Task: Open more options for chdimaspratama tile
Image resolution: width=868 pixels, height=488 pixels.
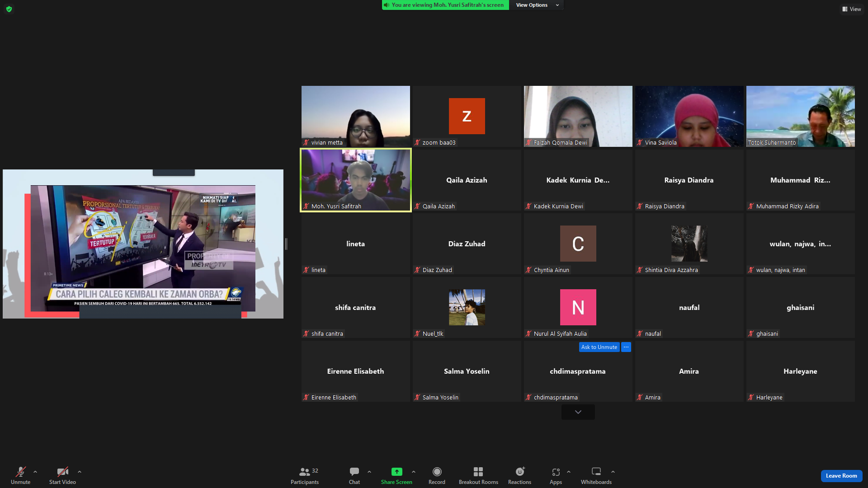Action: click(626, 347)
